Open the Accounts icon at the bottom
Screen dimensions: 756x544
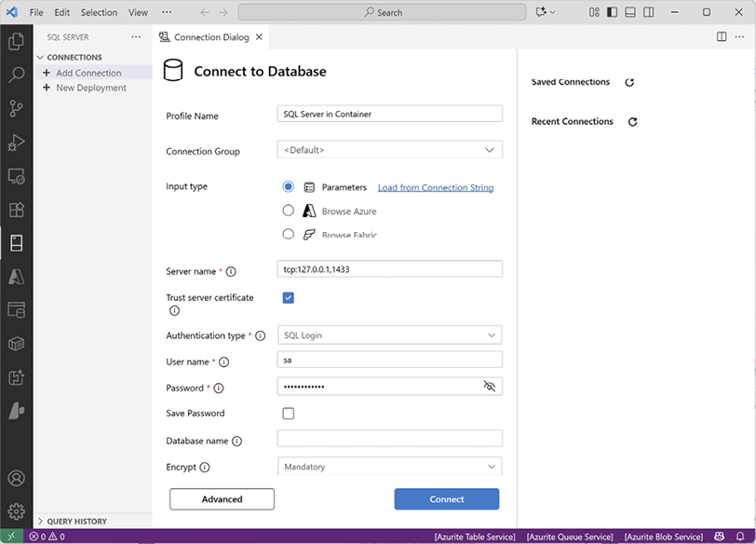[16, 478]
